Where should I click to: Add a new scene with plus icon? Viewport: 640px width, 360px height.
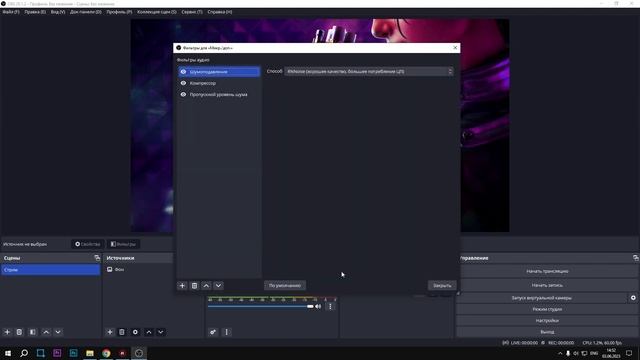pyautogui.click(x=7, y=332)
